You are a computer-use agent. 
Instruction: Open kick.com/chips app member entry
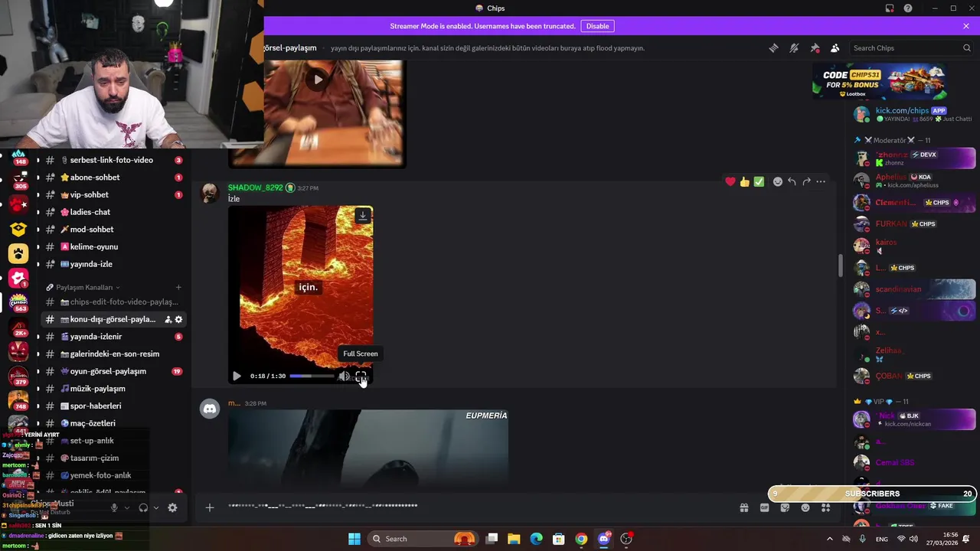point(913,114)
